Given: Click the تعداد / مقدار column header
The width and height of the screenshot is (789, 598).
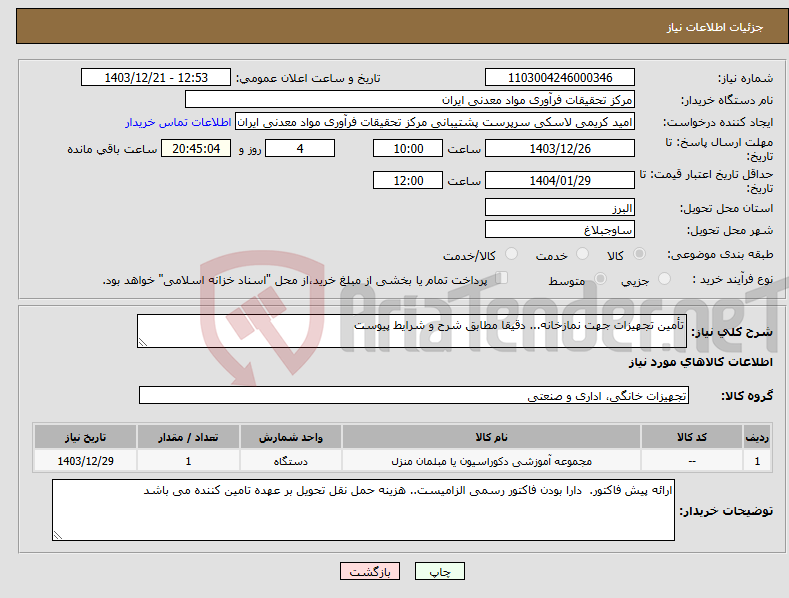Looking at the screenshot, I should [188, 437].
